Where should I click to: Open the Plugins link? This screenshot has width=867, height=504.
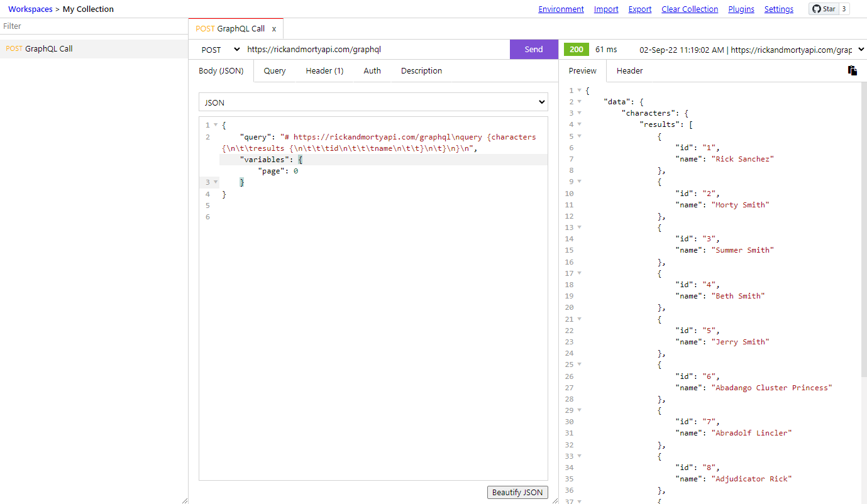click(x=741, y=9)
